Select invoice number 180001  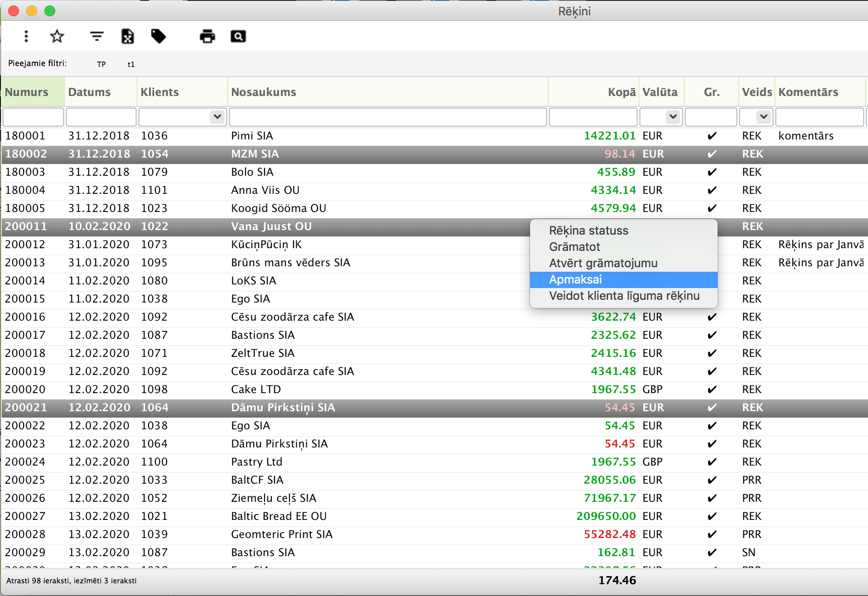pos(25,136)
